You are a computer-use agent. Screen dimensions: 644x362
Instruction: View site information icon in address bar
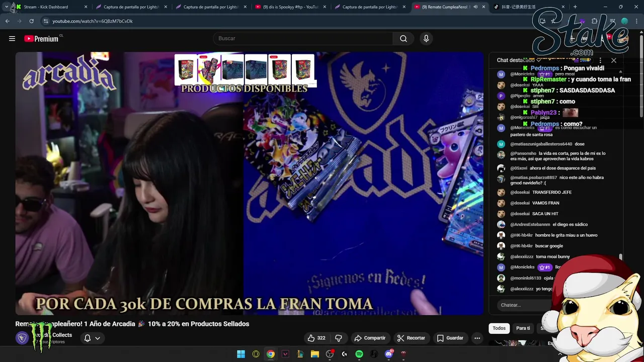click(x=46, y=21)
